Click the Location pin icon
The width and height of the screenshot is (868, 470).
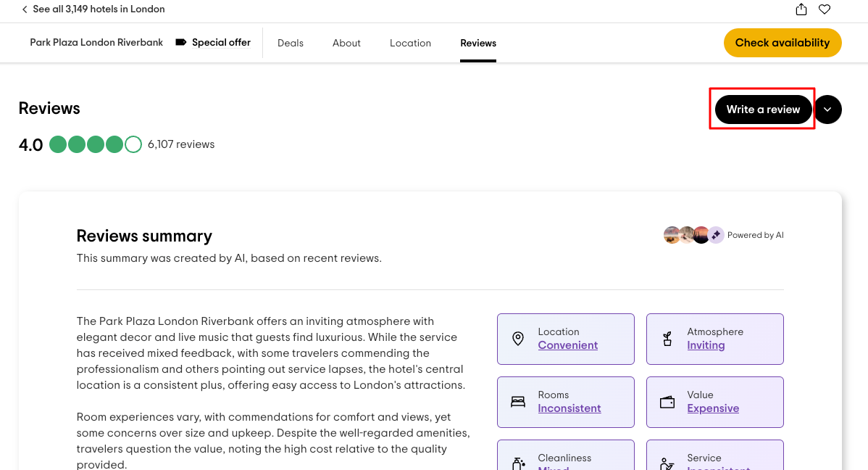518,339
